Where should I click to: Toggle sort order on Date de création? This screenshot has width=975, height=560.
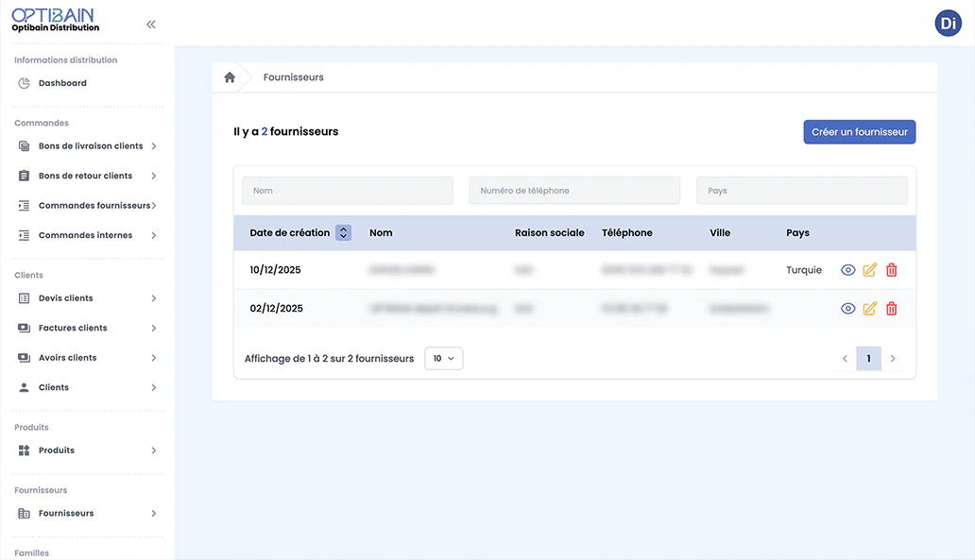343,232
